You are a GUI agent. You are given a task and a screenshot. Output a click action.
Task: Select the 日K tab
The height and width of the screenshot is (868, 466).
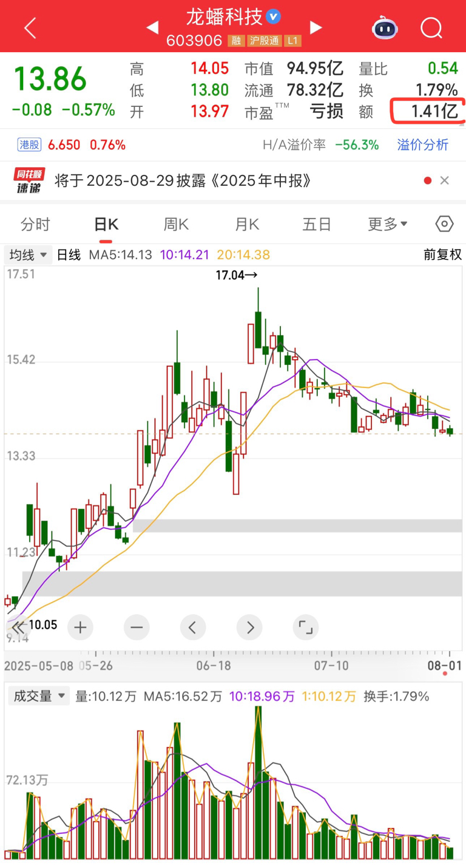(106, 224)
